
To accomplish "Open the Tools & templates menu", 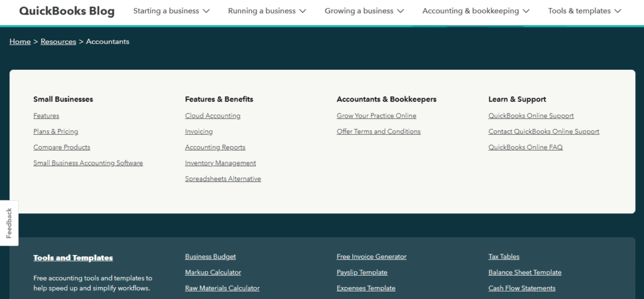I will coord(584,11).
